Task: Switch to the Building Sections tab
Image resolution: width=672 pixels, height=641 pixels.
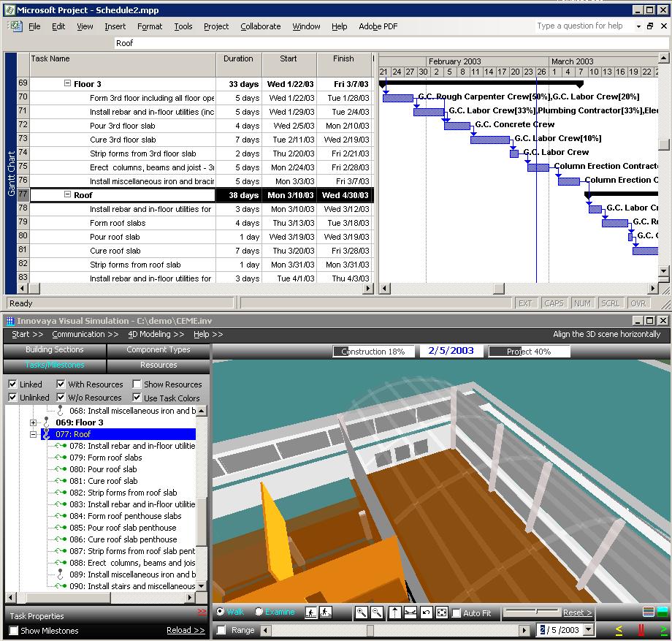Action: 55,350
